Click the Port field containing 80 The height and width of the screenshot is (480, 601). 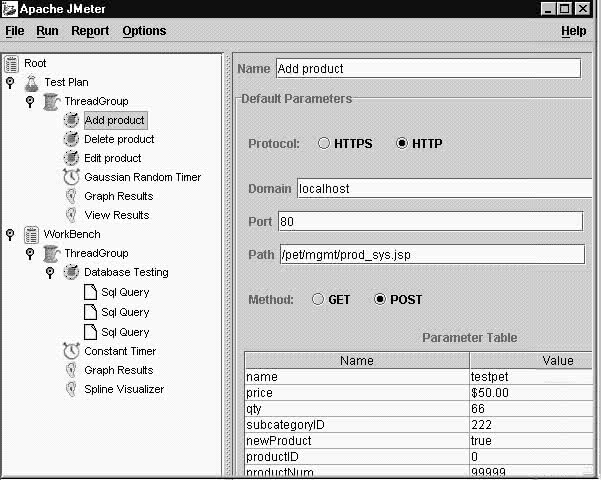[430, 221]
